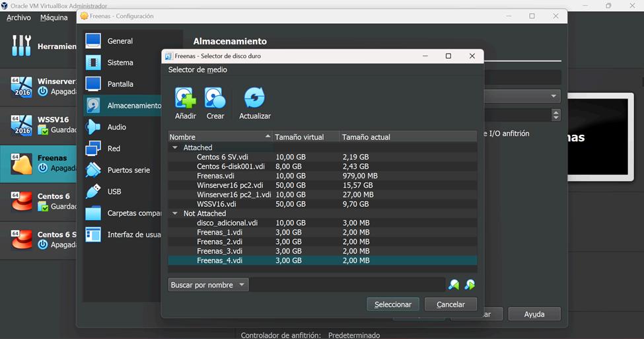Open Interfaz de usuario settings icon
The image size is (644, 339).
tap(93, 235)
